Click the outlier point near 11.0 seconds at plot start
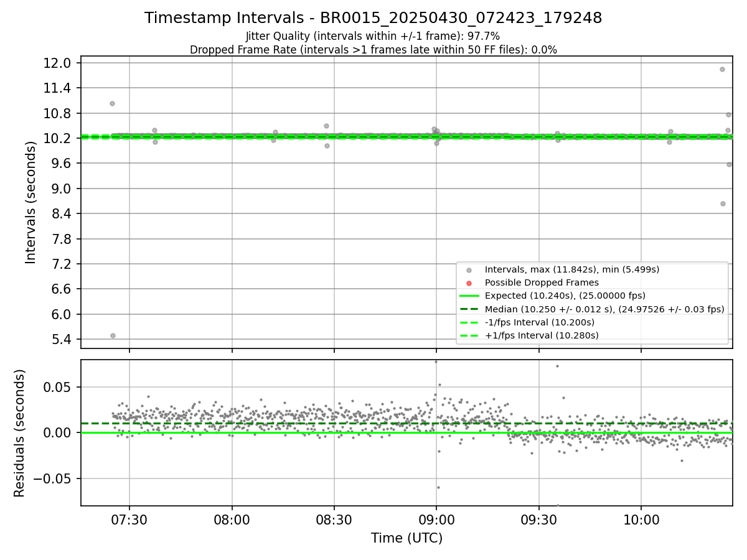Viewport: 747px width, 560px height. 112,103
